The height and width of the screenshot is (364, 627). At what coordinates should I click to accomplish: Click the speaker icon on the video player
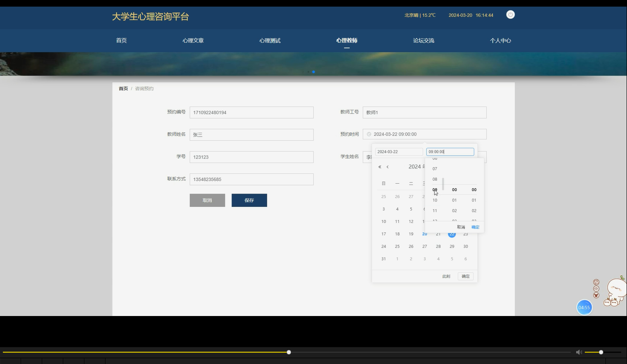(579, 352)
